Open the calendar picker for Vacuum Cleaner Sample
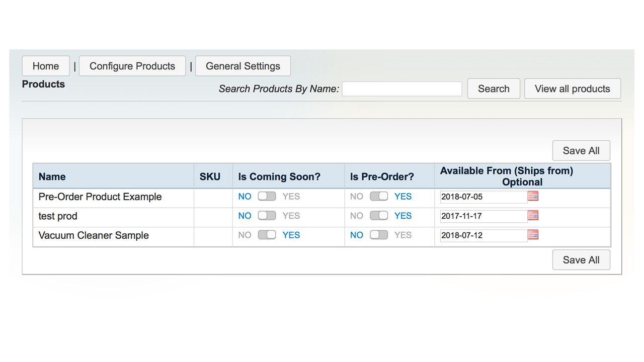The width and height of the screenshot is (644, 362). [533, 235]
